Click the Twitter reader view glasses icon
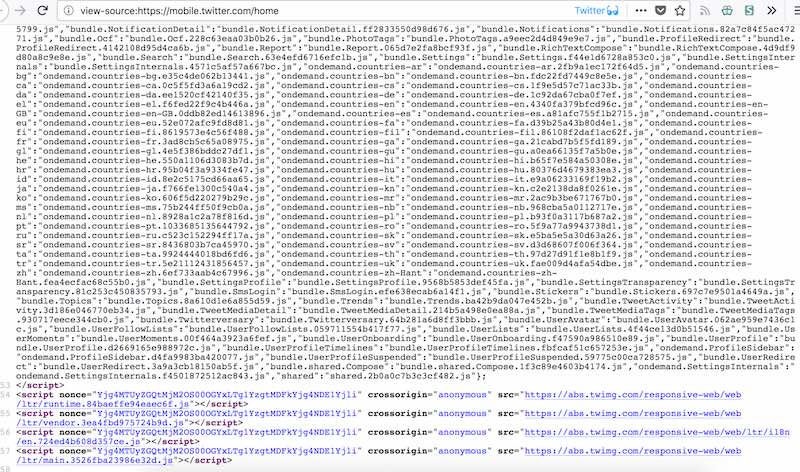Screen dimensions: 800x472 [612, 10]
